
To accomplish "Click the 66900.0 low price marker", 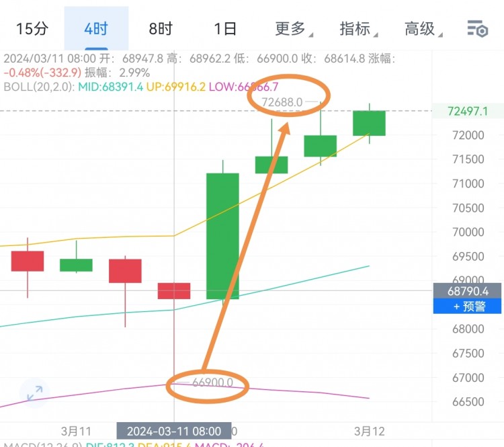I will (212, 382).
